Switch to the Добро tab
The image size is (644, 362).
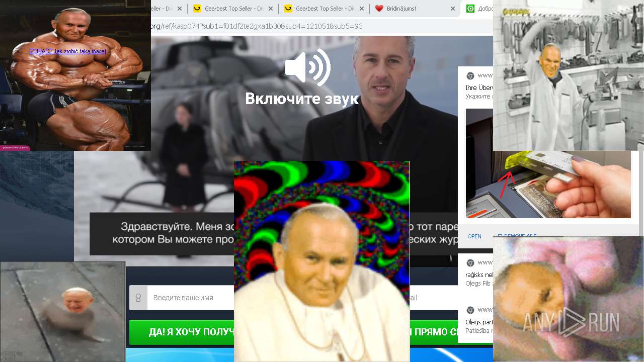(478, 9)
